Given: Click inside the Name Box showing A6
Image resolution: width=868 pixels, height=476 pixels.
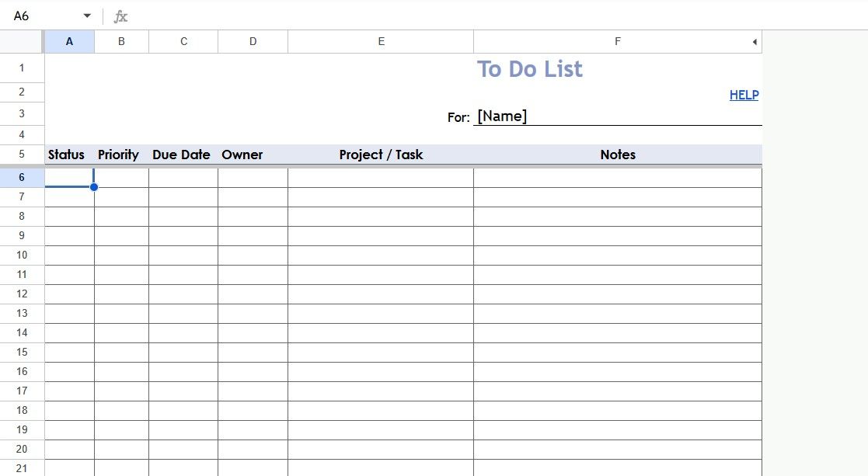Looking at the screenshot, I should [x=39, y=15].
